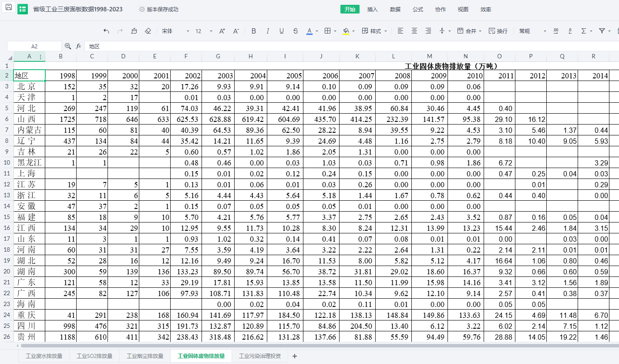Select the format painter tool

(x=134, y=31)
